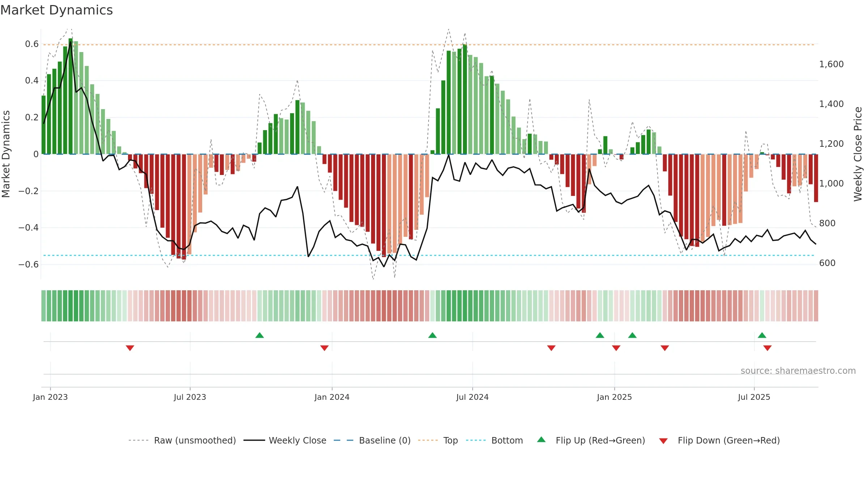The height and width of the screenshot is (488, 868).
Task: Click the Weekly Close Price axis title
Action: click(x=858, y=154)
